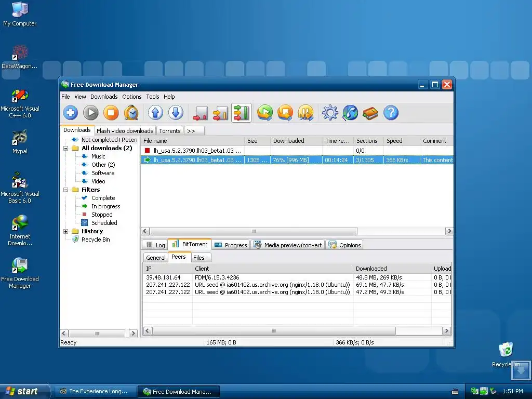Click the Add new download plus icon
Viewport: 532px width, 399px height.
coord(71,113)
